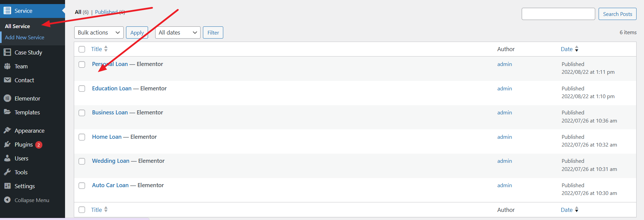Expand the All dates dropdown

coord(178,32)
